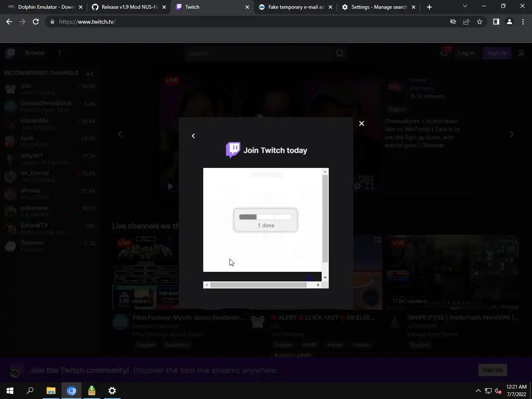Open the xQc channel
This screenshot has height=399, width=532.
[x=50, y=89]
